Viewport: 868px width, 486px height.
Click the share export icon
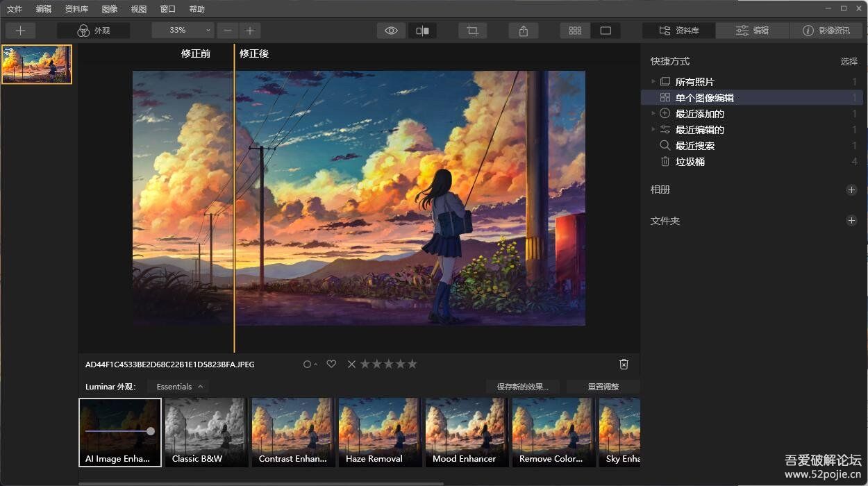click(524, 31)
